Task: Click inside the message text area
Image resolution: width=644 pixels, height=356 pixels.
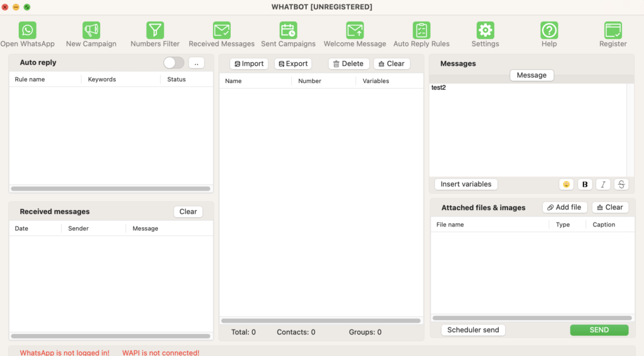Action: pyautogui.click(x=527, y=129)
